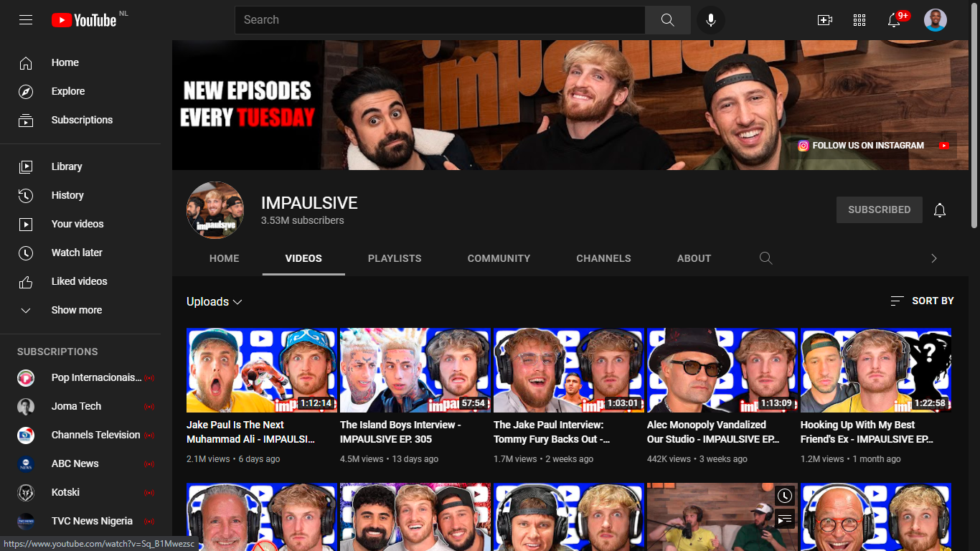Open the 1:22:58 video thumbnail
Viewport: 980px width, 551px height.
pos(876,370)
